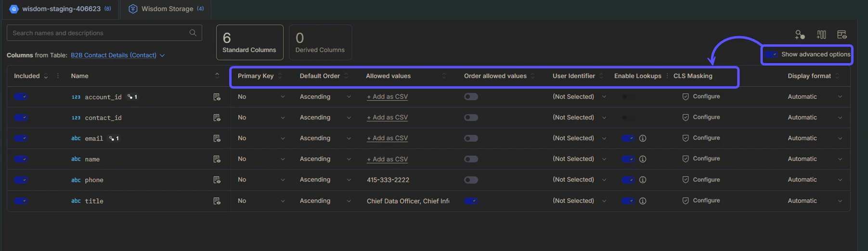
Task: Click the lookup info icon in email row
Action: 642,138
